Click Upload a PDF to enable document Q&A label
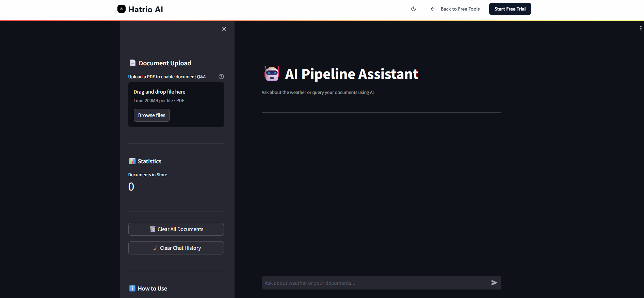 pos(167,77)
